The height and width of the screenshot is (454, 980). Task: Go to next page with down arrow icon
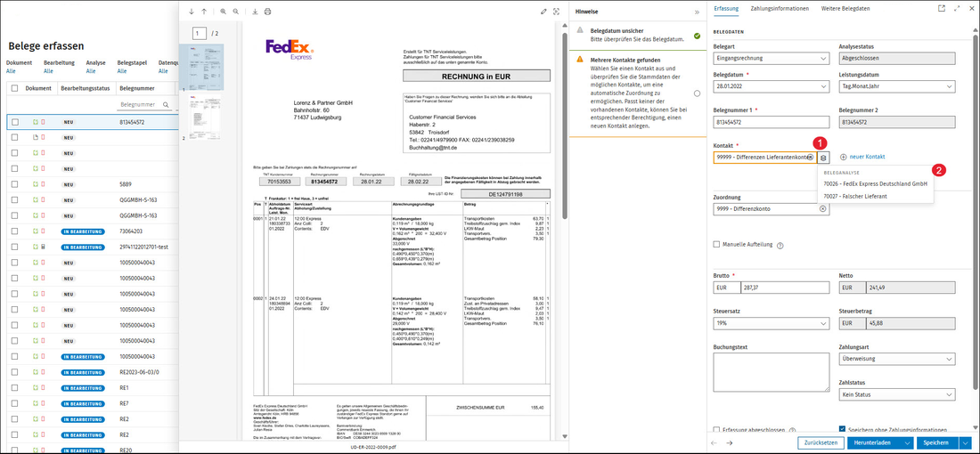[x=192, y=12]
